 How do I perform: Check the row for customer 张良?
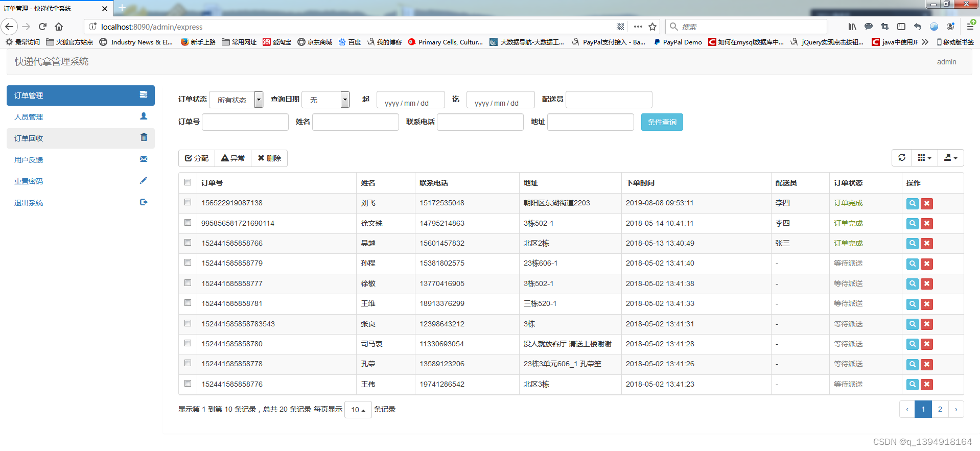point(188,323)
